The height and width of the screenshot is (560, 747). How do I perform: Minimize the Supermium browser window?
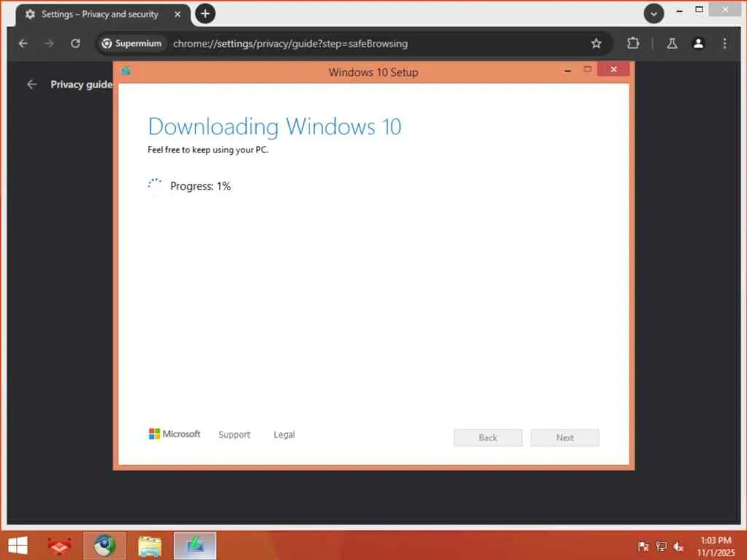(x=679, y=10)
